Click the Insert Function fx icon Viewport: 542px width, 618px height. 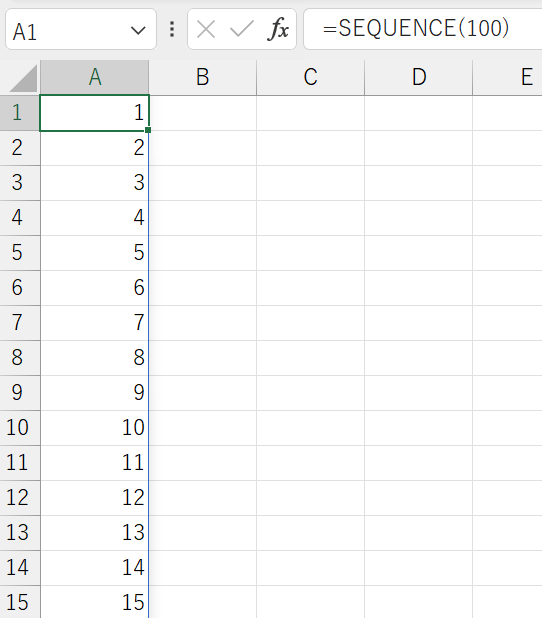[x=278, y=29]
